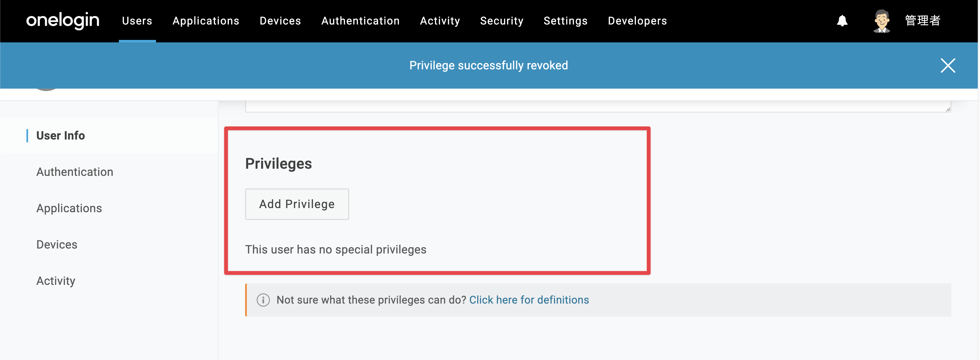Screen dimensions: 980x360
Task: Select User Info in the sidebar
Action: [x=61, y=135]
